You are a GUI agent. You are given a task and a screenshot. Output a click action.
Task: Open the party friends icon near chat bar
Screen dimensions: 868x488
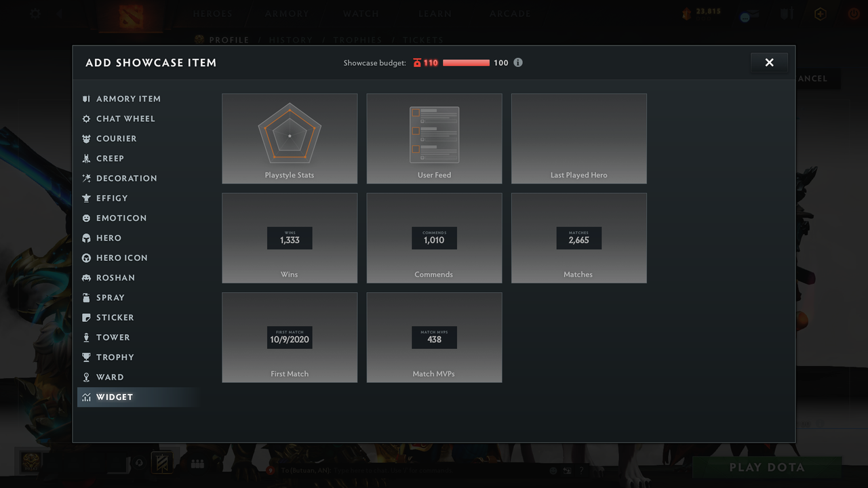pos(197,463)
